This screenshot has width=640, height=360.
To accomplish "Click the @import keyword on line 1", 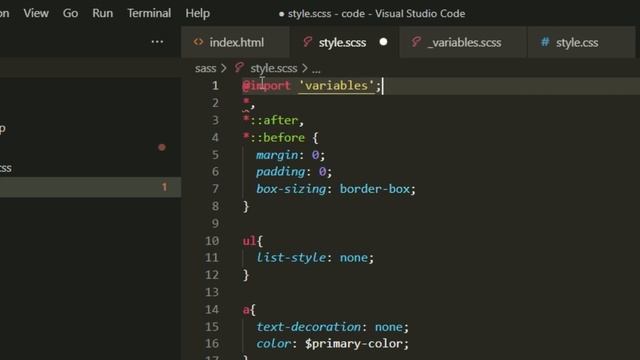I will (x=266, y=86).
